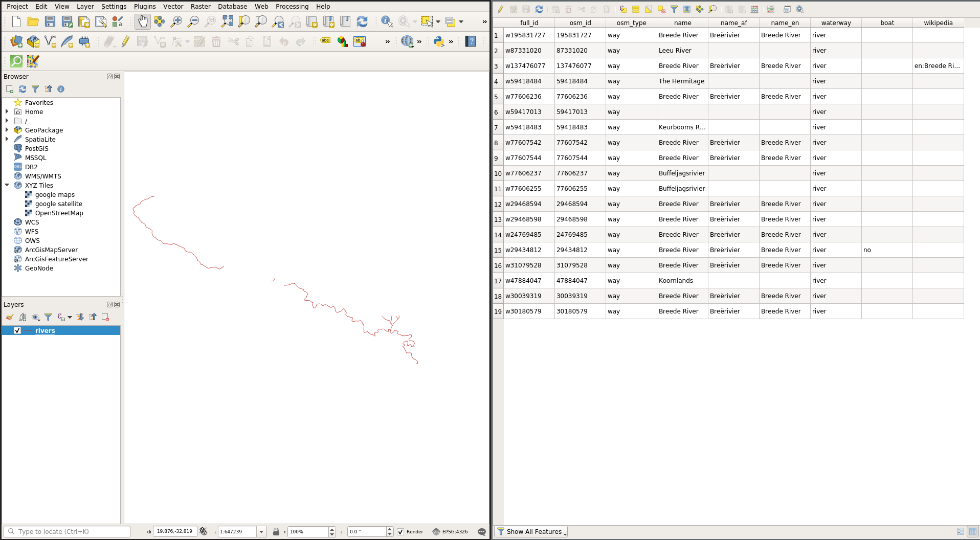
Task: Click Zoom Full extent icon
Action: (227, 21)
